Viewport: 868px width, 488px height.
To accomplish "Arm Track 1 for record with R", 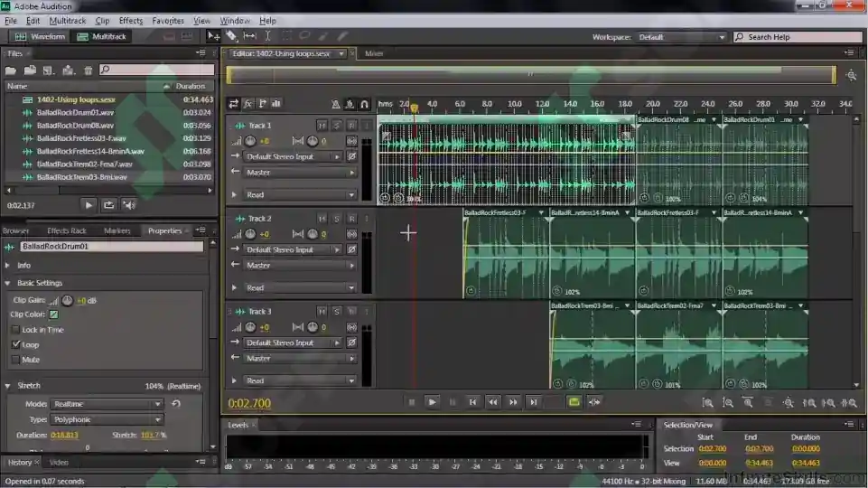I will point(351,126).
